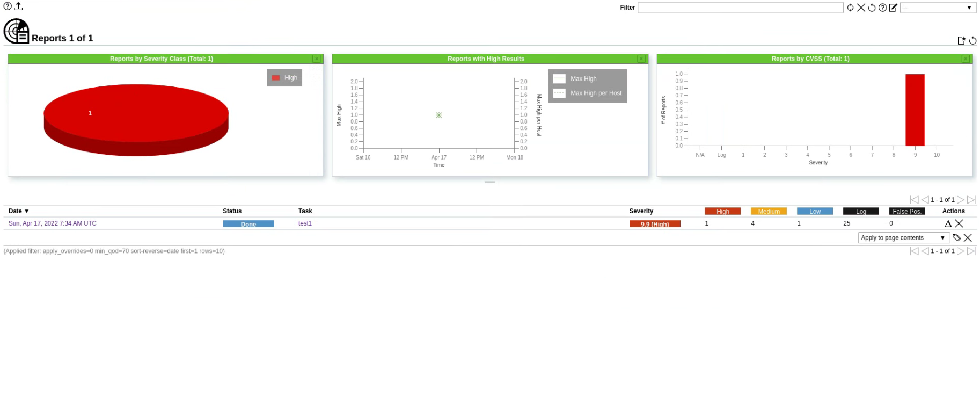Go to last page, top pagination
Viewport: 980px width, 420px height.
pos(971,199)
